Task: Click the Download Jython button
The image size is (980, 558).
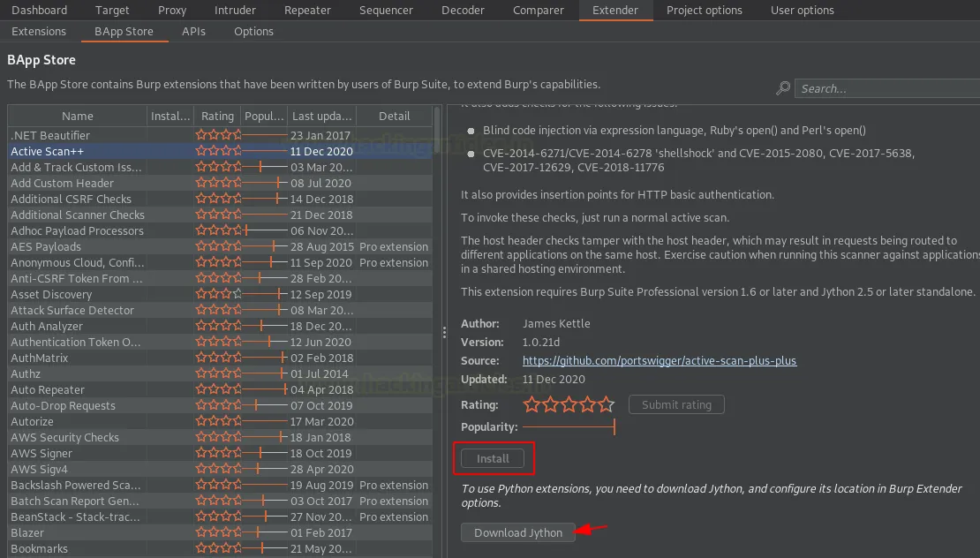Action: 518,532
